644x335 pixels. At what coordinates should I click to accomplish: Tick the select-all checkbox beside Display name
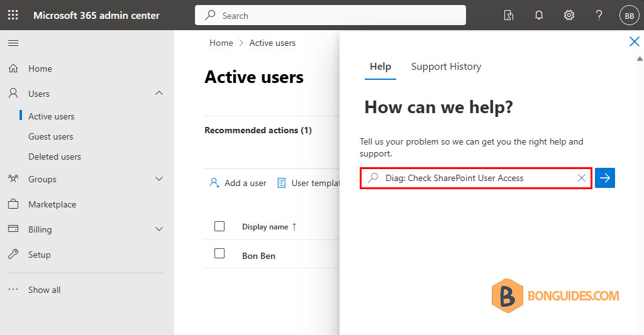click(219, 226)
